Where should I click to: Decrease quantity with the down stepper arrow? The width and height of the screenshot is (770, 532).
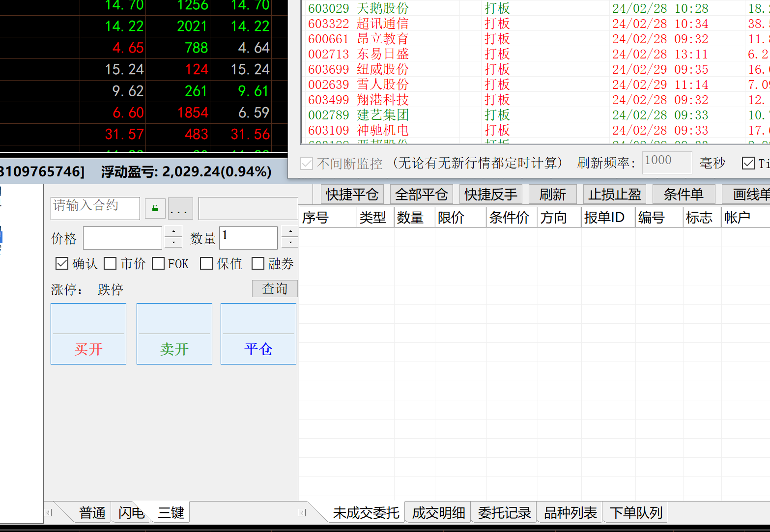290,242
